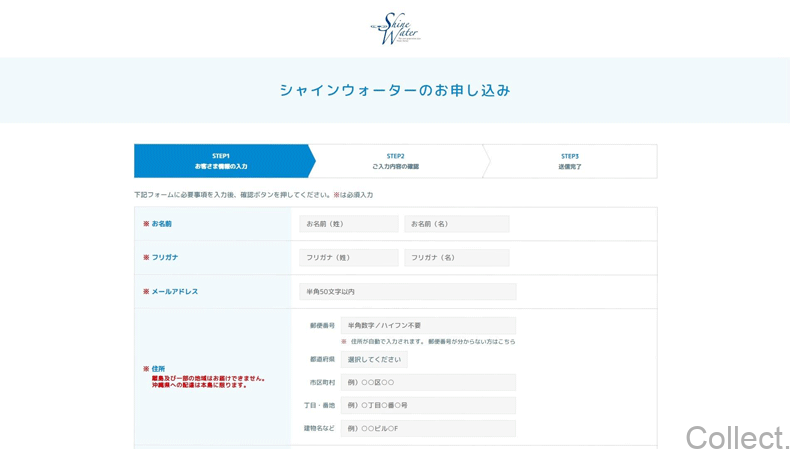This screenshot has height=449, width=790.
Task: Open the 都道府県 選択してください dropdown
Action: click(374, 360)
